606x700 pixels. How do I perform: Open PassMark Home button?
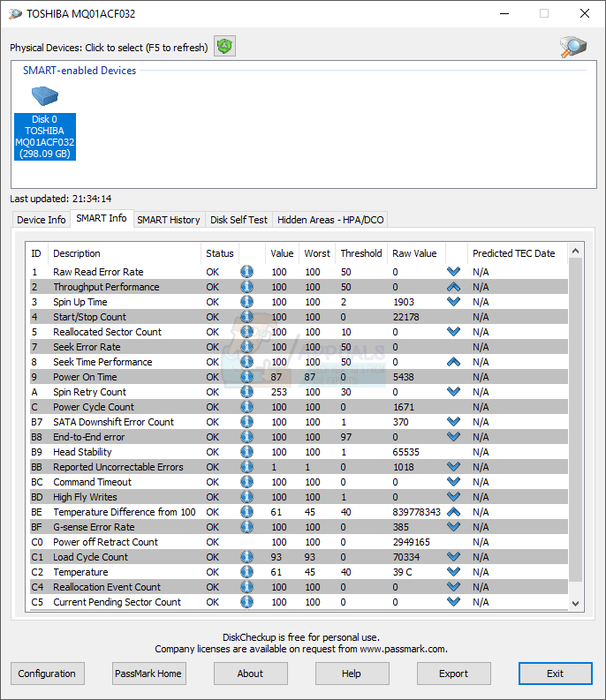coord(148,674)
